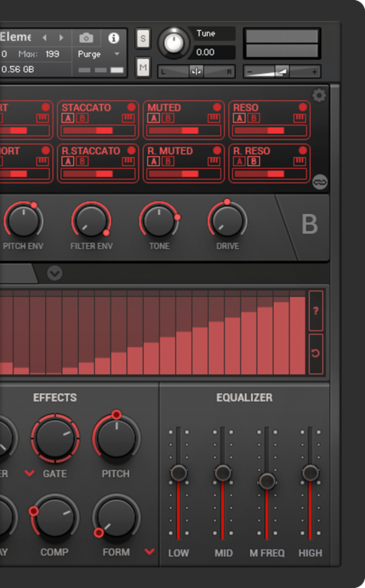Viewport: 365px width, 588px height.
Task: Toggle the MUTED articulation red power dot
Action: (217, 107)
